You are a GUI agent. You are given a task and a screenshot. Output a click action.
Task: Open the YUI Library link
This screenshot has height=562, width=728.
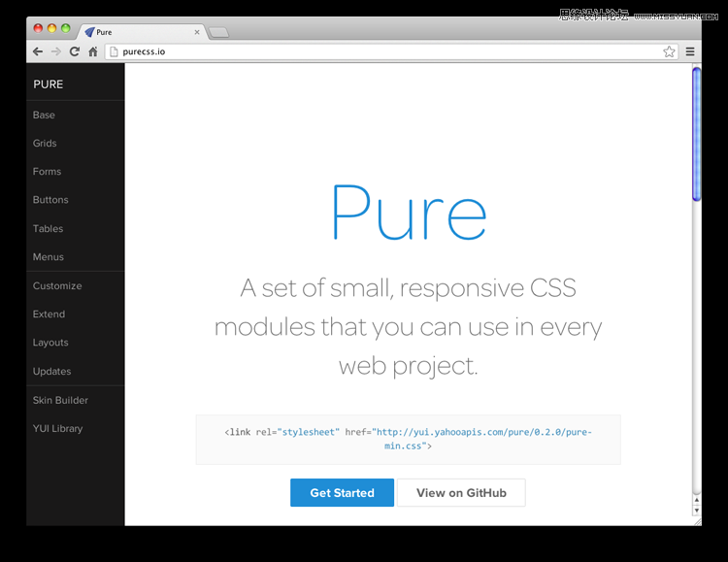point(57,428)
